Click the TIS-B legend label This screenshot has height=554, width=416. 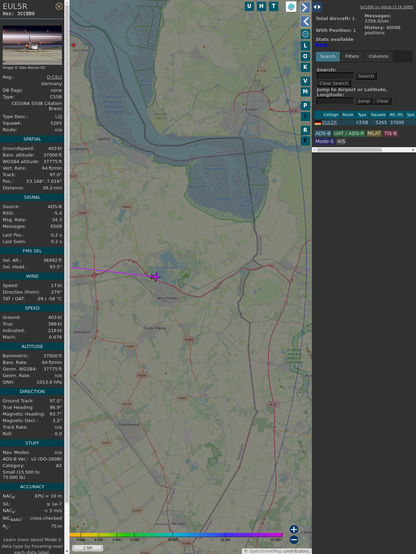pyautogui.click(x=390, y=134)
